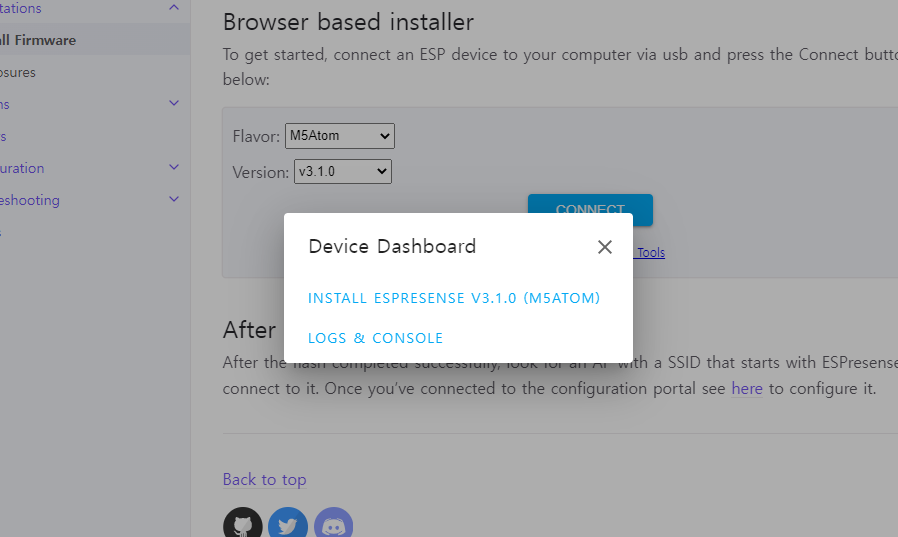The image size is (898, 537).
Task: Open the Flavor dropdown showing M5Atom
Action: point(340,136)
